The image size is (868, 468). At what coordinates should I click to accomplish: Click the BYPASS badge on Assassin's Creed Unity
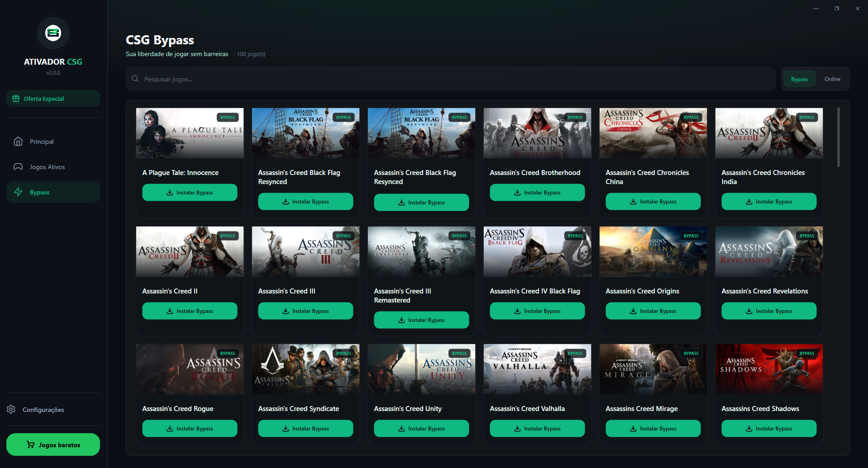(x=459, y=353)
